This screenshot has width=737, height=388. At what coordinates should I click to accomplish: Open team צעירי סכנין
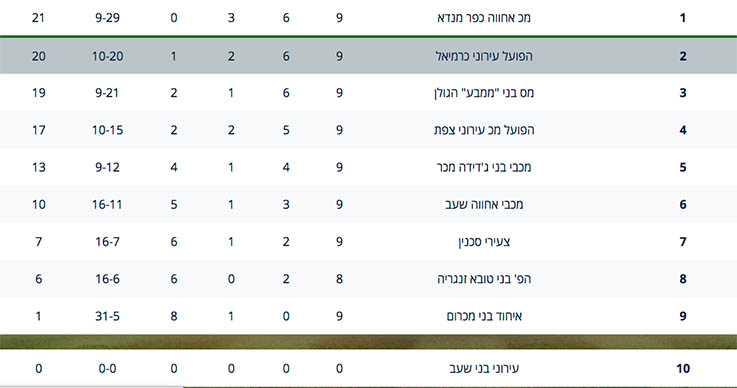484,242
